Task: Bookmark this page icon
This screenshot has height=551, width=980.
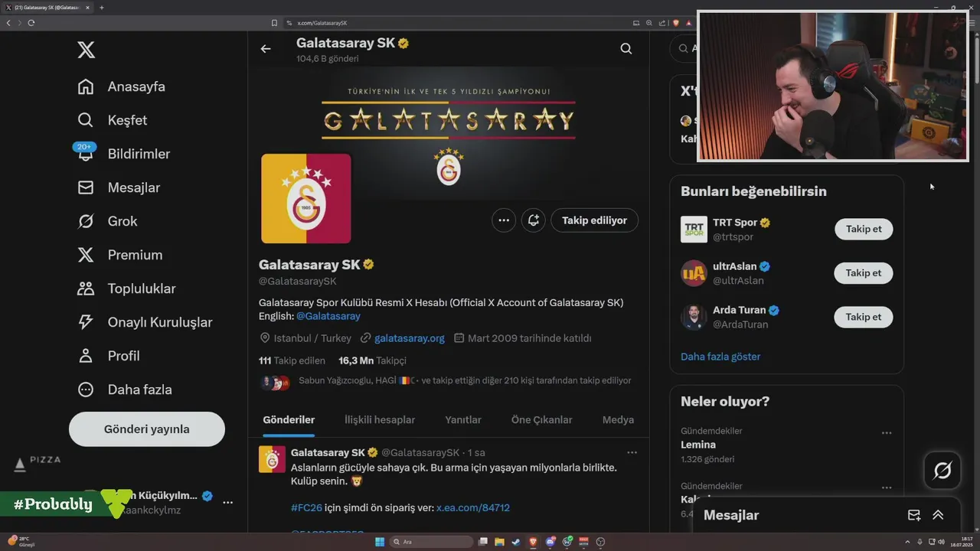Action: [274, 23]
